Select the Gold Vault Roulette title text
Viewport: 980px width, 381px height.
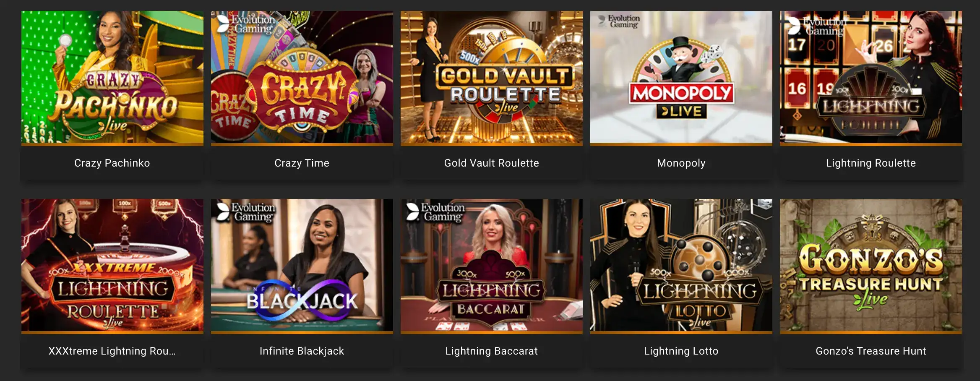click(492, 163)
